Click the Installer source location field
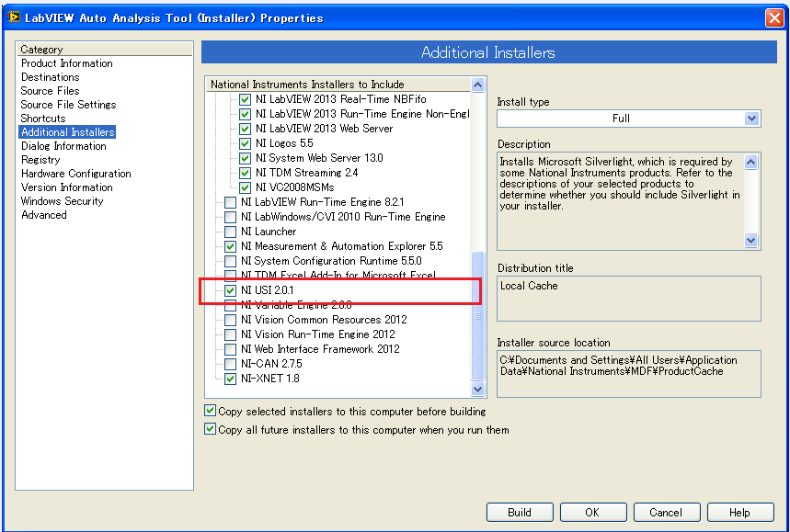 629,374
